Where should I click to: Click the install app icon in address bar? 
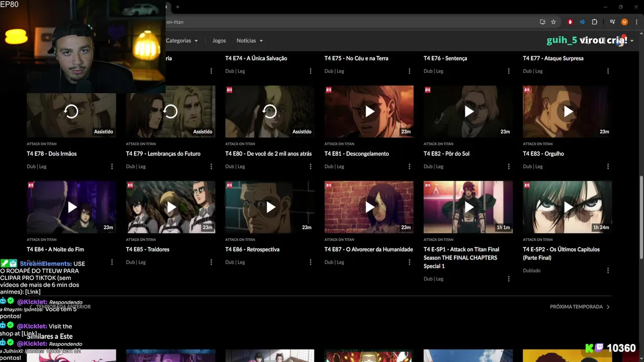point(542,22)
